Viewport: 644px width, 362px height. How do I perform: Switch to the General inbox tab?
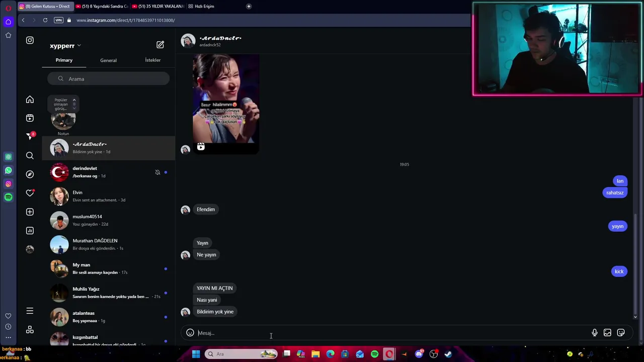(108, 60)
